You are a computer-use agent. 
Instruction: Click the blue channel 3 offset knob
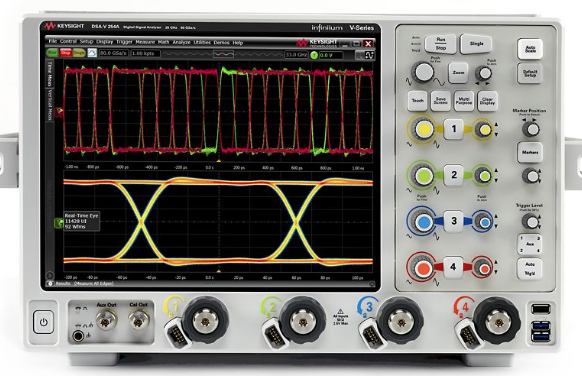(484, 222)
